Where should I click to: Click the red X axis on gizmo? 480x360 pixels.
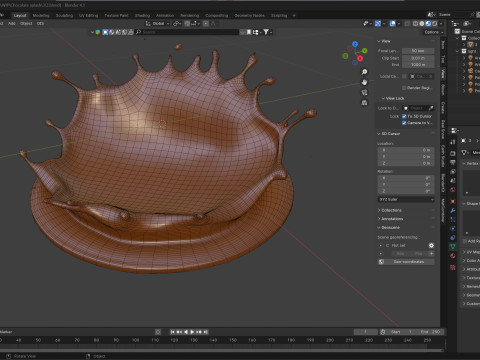360,59
